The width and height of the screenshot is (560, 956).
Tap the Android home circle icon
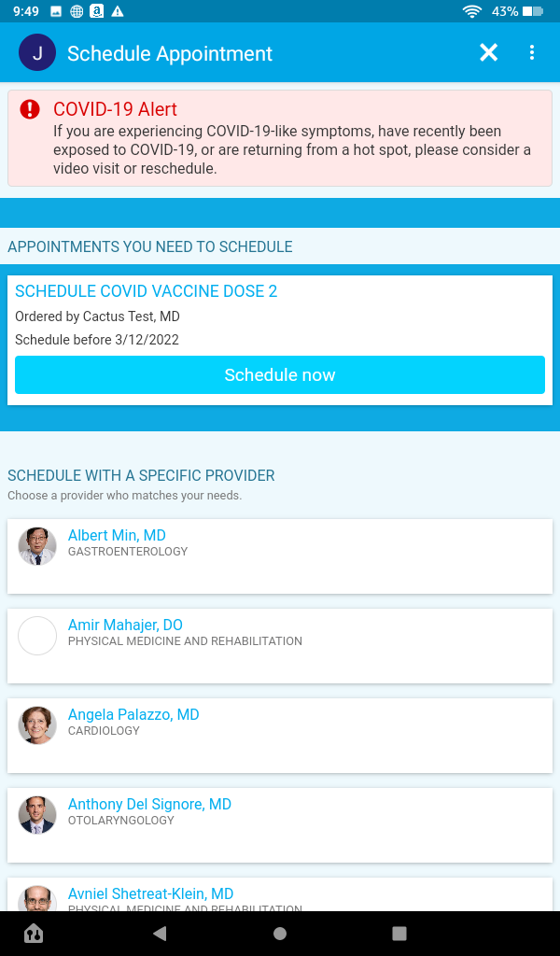click(280, 934)
